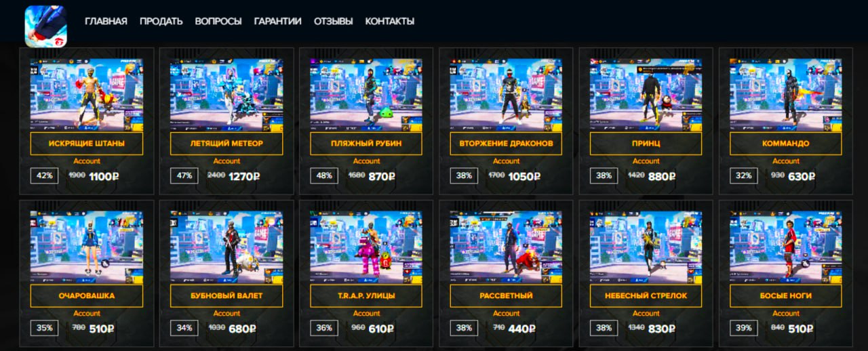The image size is (868, 351).
Task: Click the Free Fire logo icon
Action: pyautogui.click(x=46, y=26)
